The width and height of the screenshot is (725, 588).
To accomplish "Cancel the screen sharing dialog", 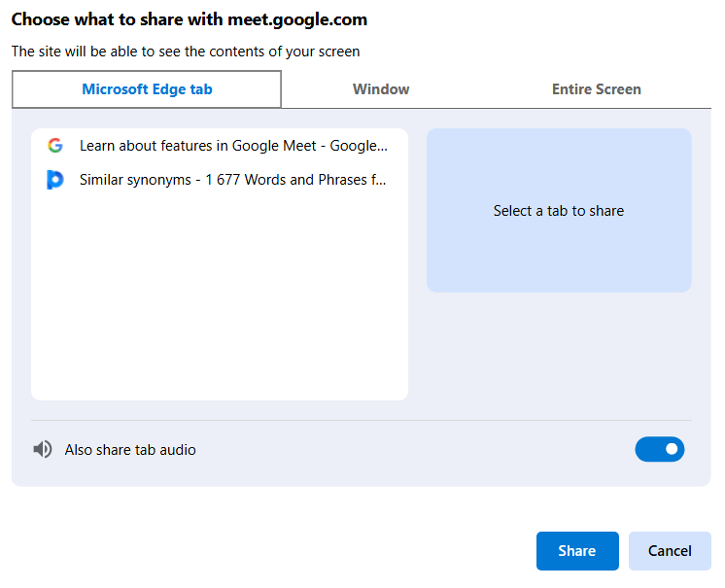I will [x=670, y=551].
